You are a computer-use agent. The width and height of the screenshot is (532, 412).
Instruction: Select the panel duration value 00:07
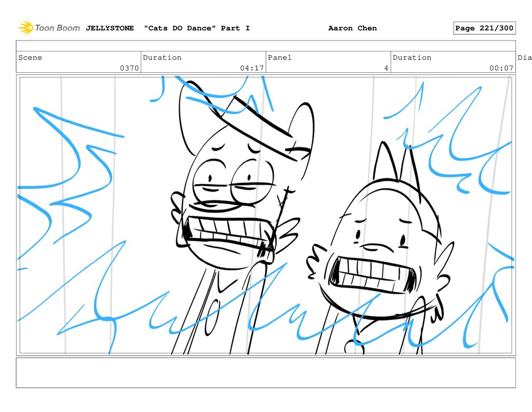click(x=501, y=68)
